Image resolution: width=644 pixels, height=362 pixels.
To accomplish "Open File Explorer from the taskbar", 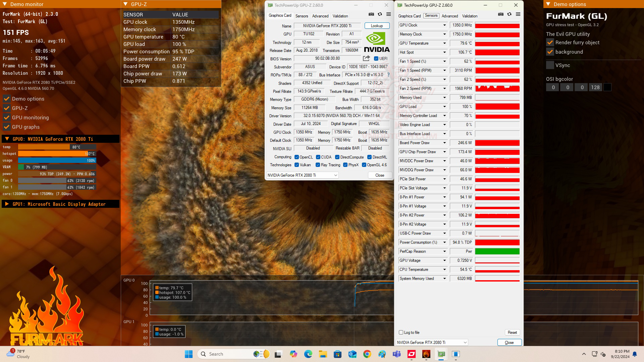I will (x=323, y=354).
